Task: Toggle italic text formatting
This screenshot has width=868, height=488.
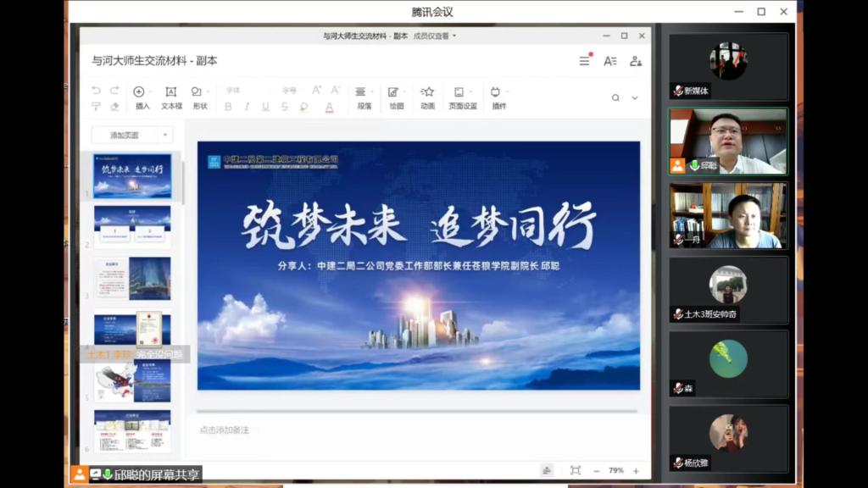Action: pyautogui.click(x=247, y=107)
